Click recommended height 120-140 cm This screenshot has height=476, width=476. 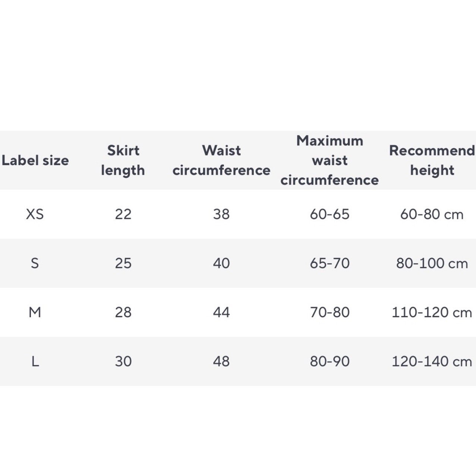point(432,361)
